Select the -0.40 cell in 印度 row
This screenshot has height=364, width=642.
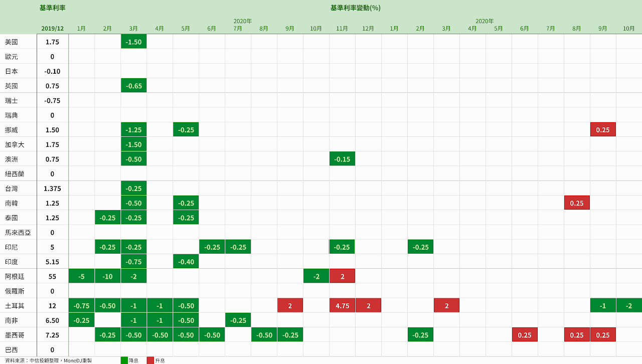(x=186, y=262)
